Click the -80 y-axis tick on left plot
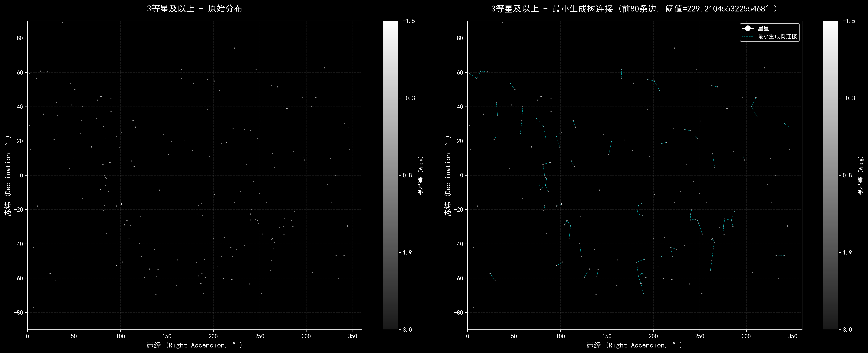The width and height of the screenshot is (868, 353). (18, 312)
